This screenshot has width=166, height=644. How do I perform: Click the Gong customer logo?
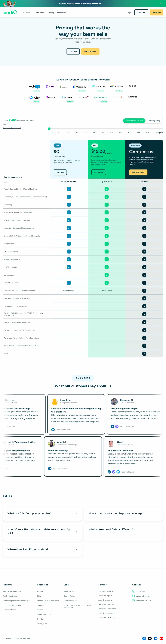(50, 86)
